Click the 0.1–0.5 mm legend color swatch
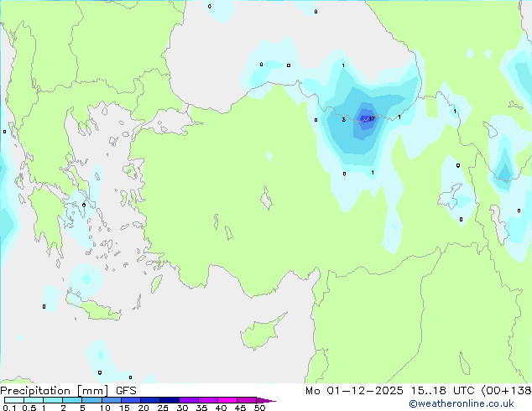 (14, 400)
